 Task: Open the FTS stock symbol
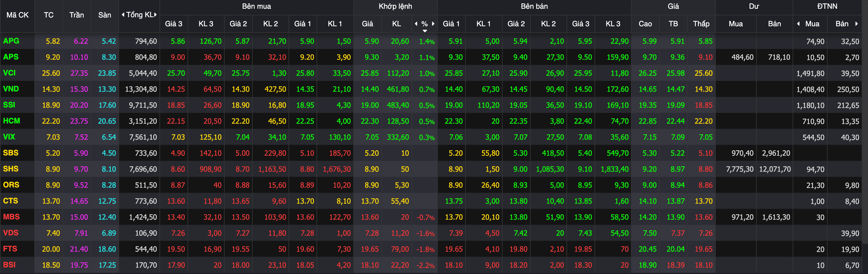(10, 249)
